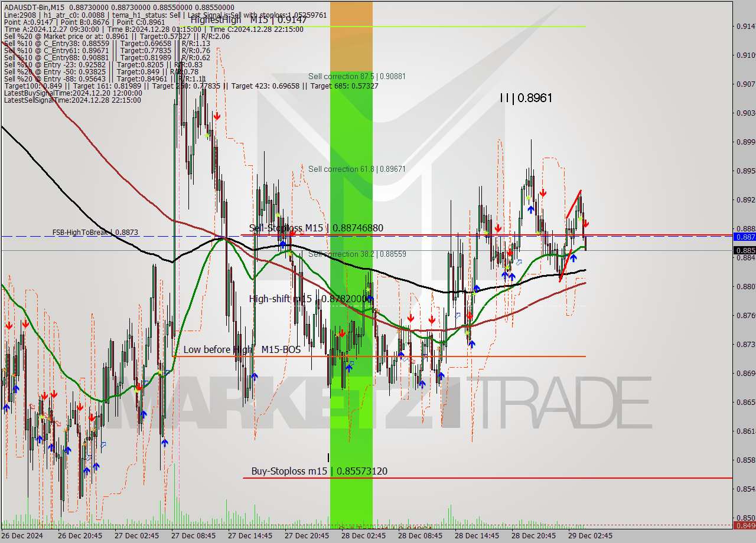Click the '27 Dec 08:45' time axis label

pyautogui.click(x=193, y=536)
